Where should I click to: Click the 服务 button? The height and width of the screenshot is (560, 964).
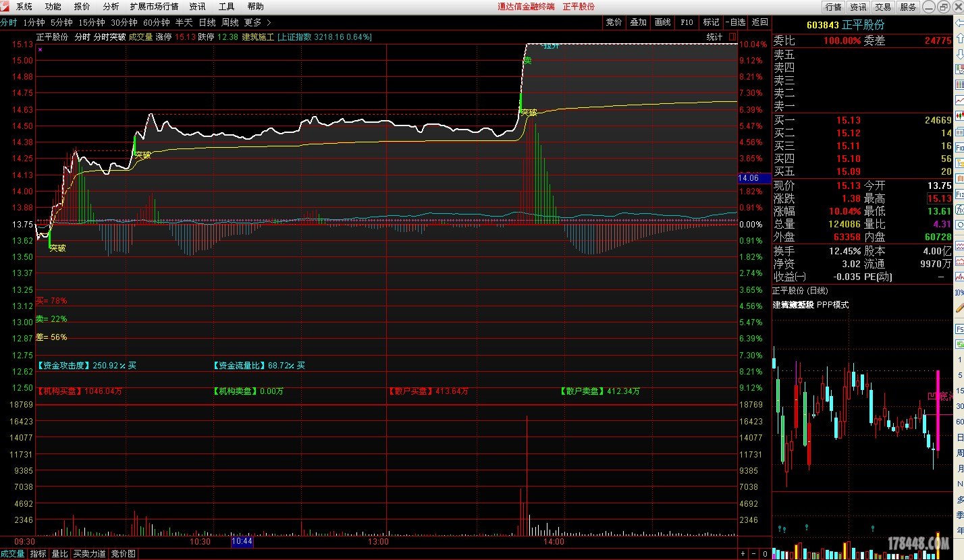click(x=909, y=7)
